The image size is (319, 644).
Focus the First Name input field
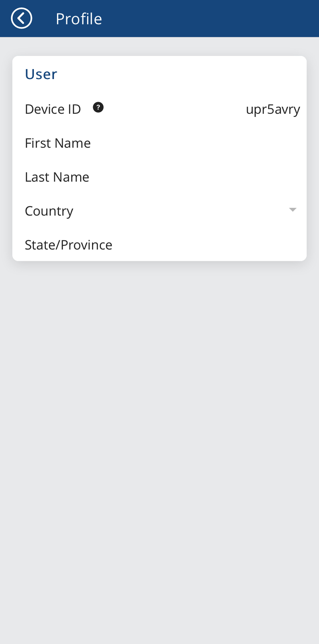click(x=159, y=143)
